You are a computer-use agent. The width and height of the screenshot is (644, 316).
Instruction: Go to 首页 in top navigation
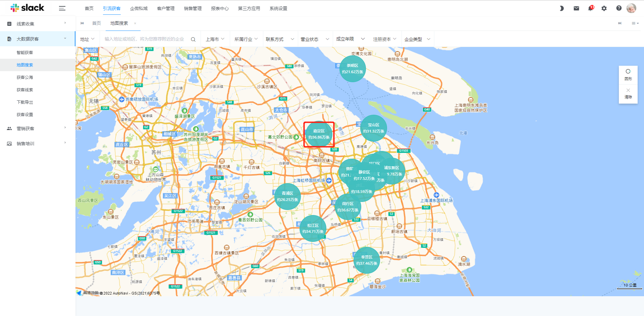pyautogui.click(x=89, y=8)
